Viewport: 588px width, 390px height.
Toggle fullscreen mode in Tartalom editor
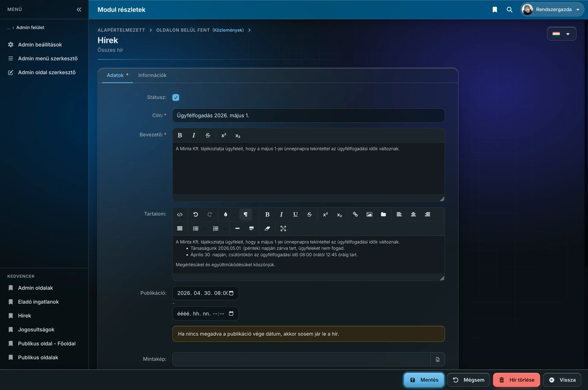(x=283, y=229)
